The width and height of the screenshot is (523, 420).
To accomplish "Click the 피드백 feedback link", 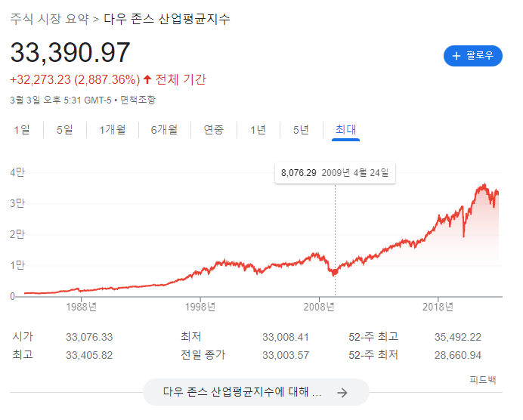I will (x=483, y=379).
